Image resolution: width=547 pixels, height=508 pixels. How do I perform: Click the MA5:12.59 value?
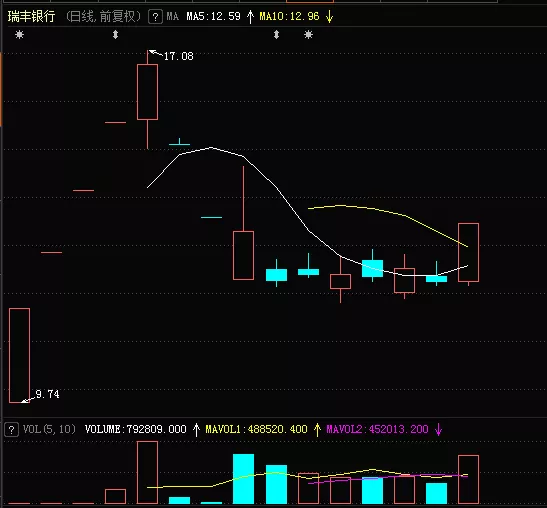213,16
